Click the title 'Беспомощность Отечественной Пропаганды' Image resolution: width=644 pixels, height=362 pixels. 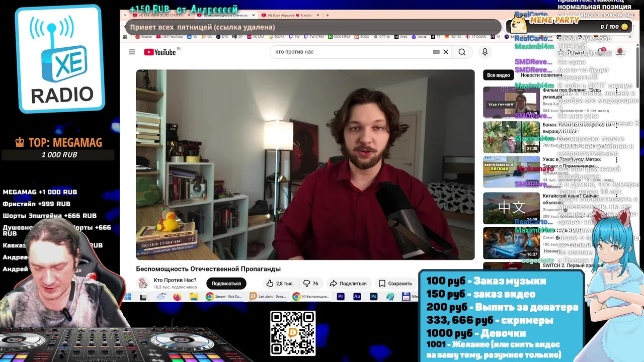click(x=208, y=269)
